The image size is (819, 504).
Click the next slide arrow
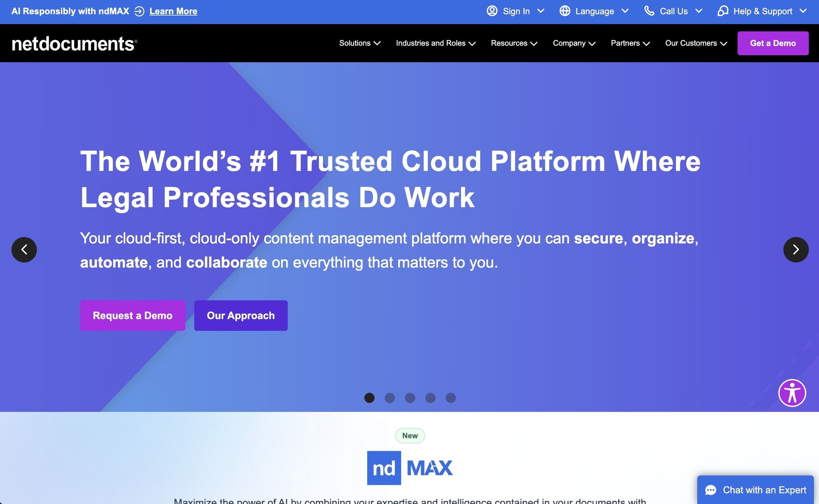coord(796,249)
